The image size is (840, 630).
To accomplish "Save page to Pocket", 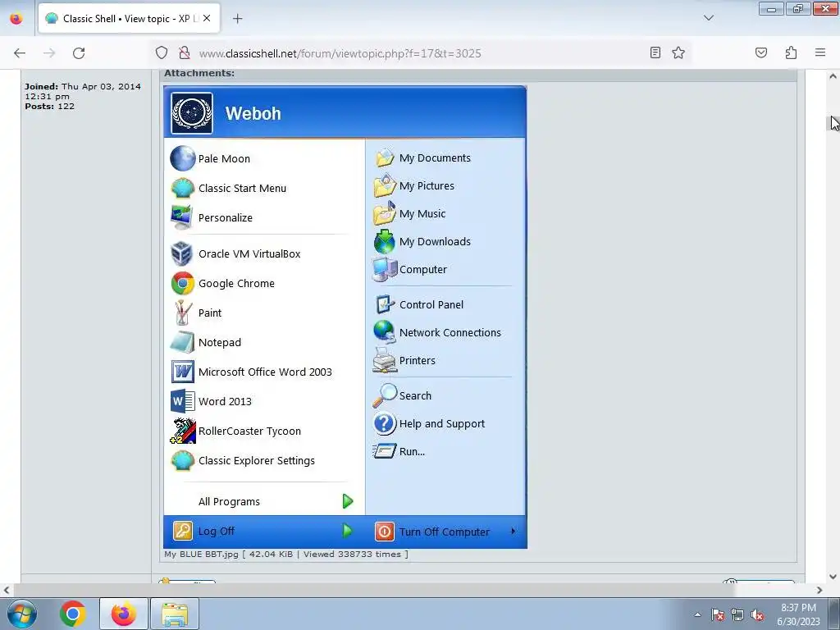I will tap(761, 52).
